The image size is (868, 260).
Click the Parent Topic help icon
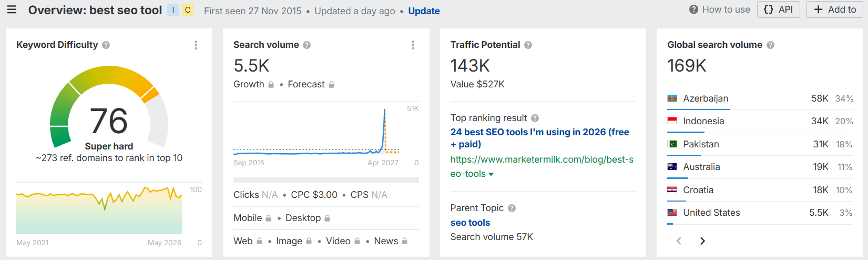pyautogui.click(x=512, y=208)
